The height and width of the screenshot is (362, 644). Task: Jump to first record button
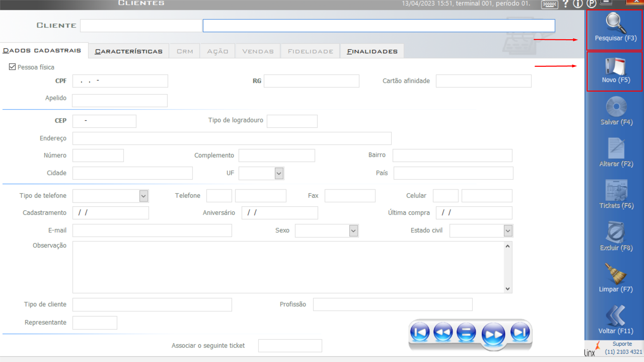point(420,332)
